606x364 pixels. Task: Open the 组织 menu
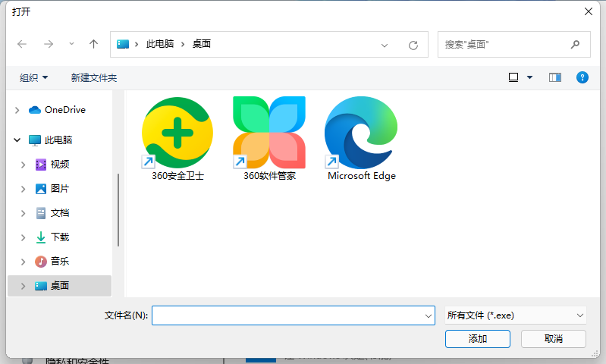click(33, 77)
